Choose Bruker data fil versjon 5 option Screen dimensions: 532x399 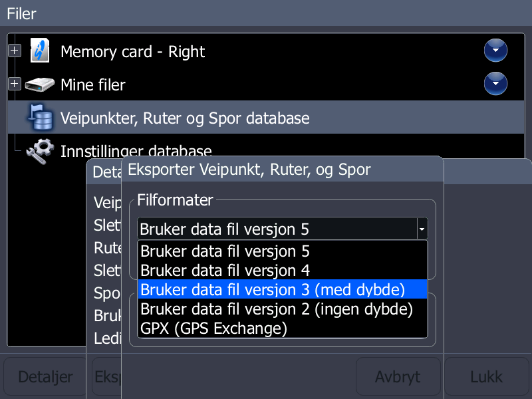tap(225, 252)
